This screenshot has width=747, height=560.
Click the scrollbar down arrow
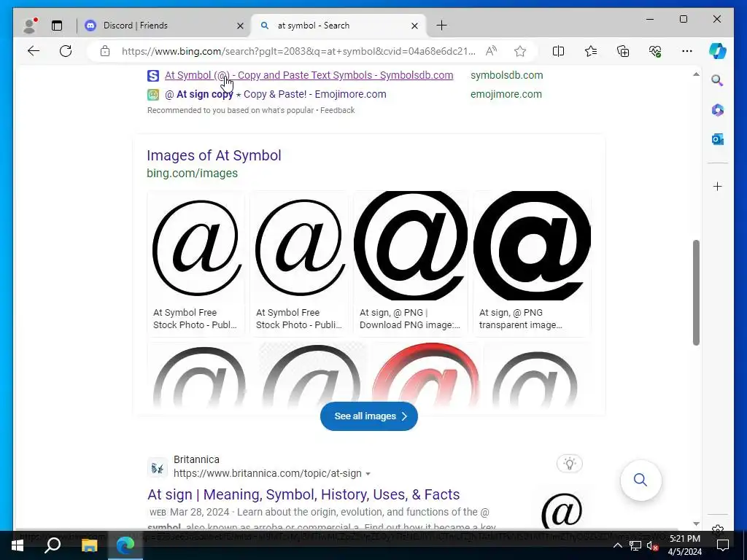pyautogui.click(x=696, y=524)
